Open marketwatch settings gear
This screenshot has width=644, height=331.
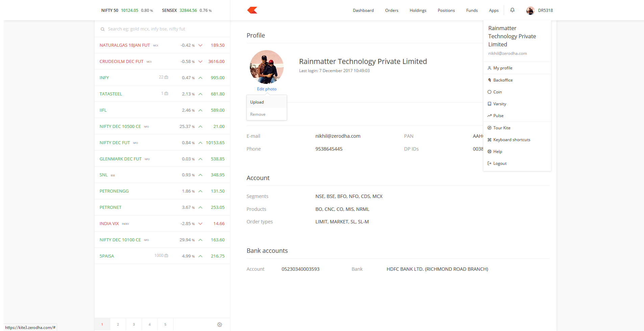click(220, 325)
